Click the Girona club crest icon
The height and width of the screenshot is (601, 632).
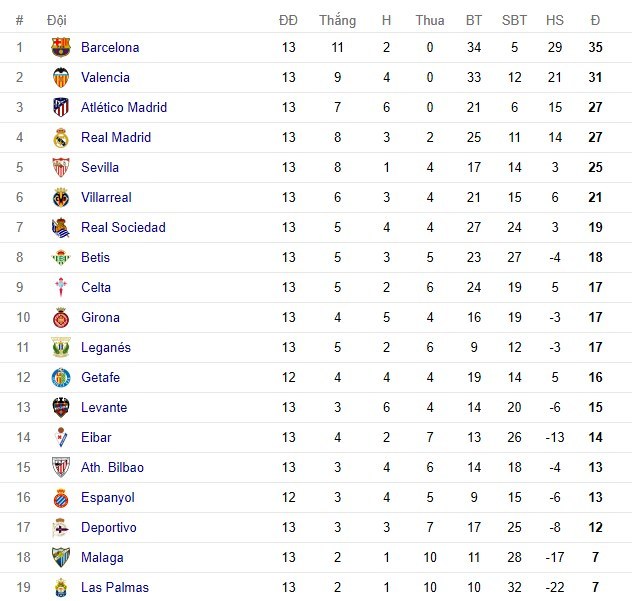pos(60,317)
